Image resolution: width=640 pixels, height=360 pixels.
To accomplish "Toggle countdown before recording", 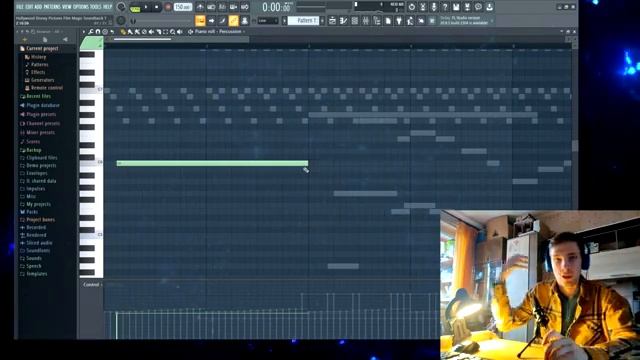I will tap(222, 7).
